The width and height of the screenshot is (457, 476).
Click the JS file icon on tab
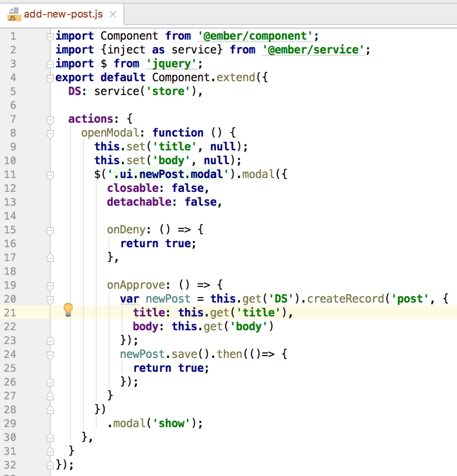[x=14, y=14]
